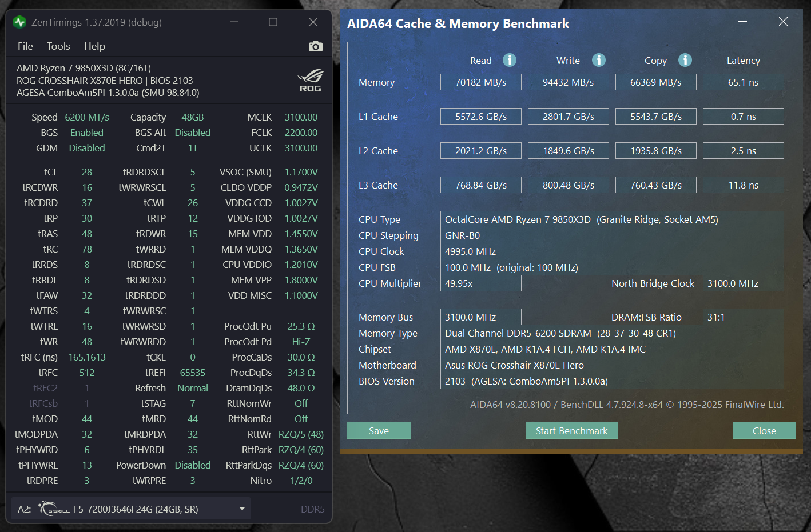Select the Memory Copy 66369 MB/s field

(x=656, y=82)
